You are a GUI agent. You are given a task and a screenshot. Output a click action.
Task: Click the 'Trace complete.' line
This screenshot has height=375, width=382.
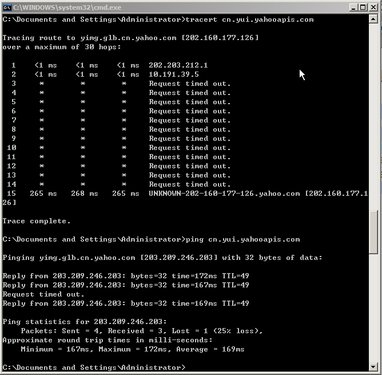(x=36, y=221)
